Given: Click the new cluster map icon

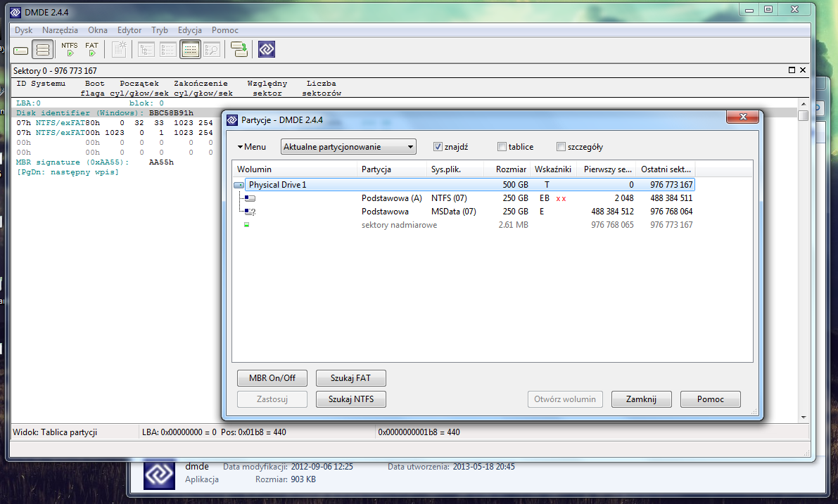Looking at the screenshot, I should point(120,50).
